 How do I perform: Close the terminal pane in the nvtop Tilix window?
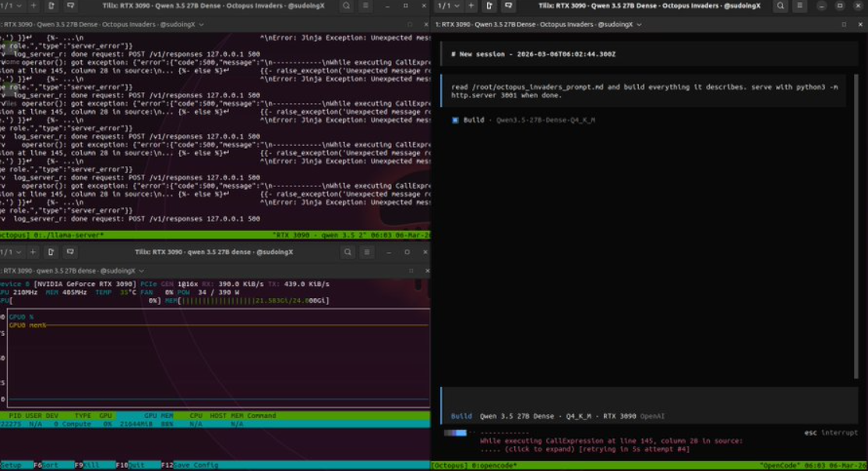(427, 271)
